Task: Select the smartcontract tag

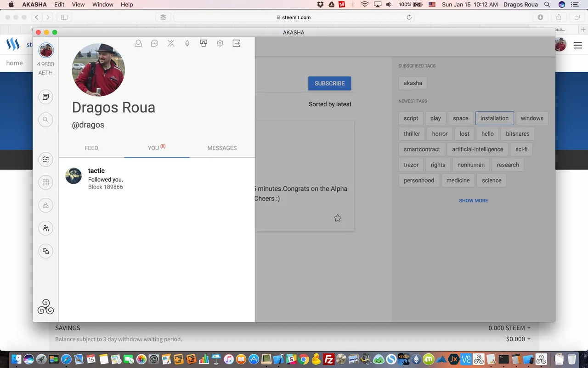Action: click(422, 149)
